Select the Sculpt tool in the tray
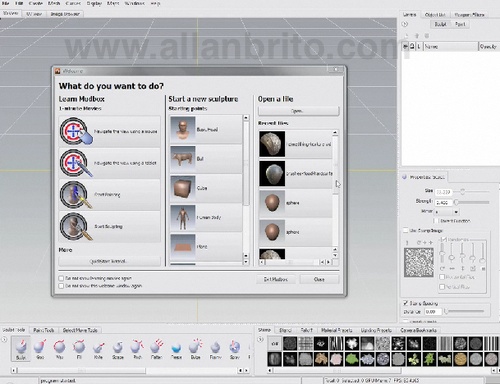This screenshot has height=384, width=500. click(21, 349)
